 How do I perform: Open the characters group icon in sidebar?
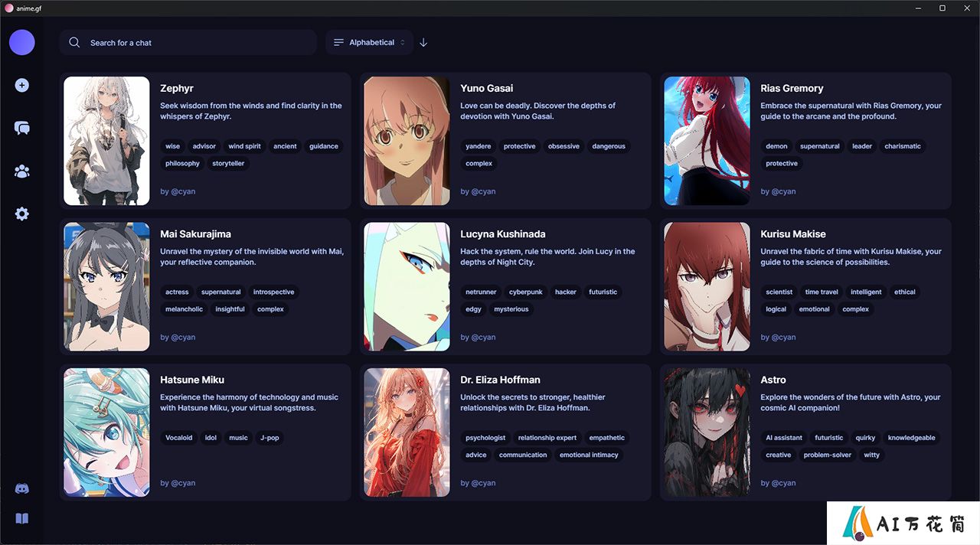[22, 171]
